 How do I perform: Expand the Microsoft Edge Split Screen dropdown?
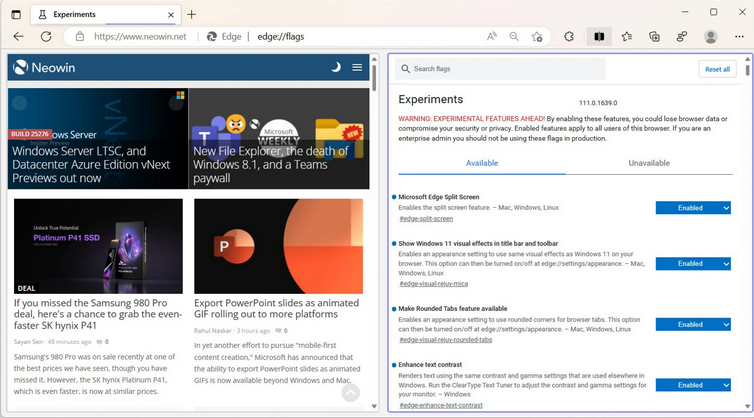coord(693,208)
